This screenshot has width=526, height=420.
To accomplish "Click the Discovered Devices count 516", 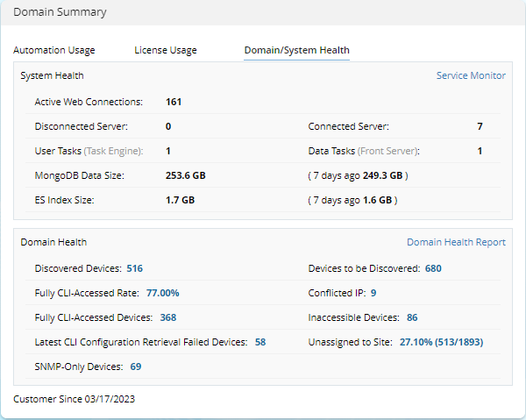I will tap(135, 268).
